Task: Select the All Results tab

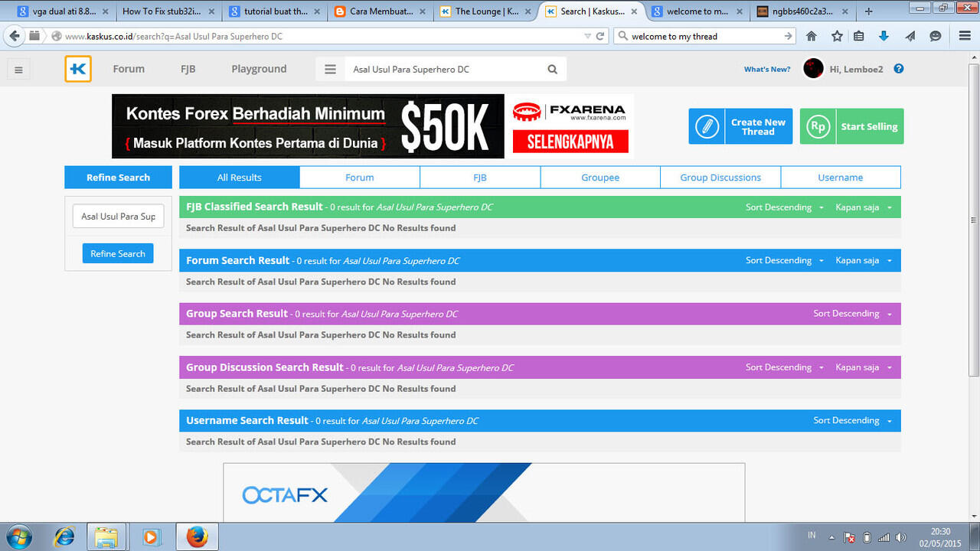Action: (240, 178)
